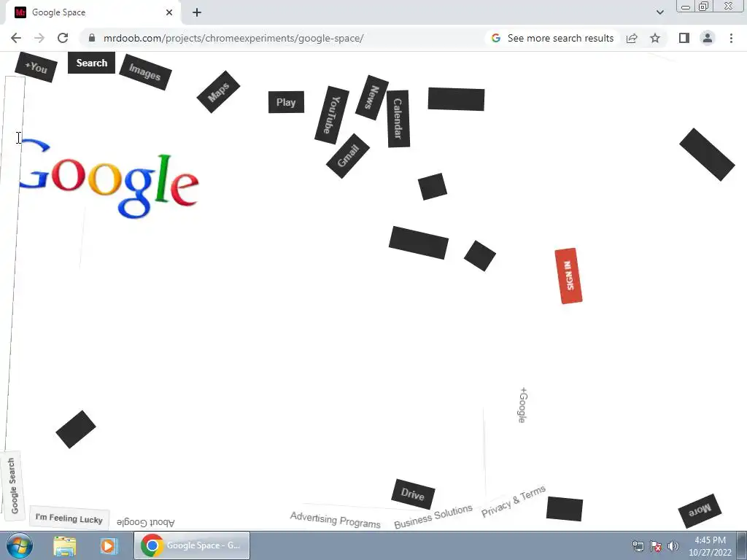The width and height of the screenshot is (747, 560).
Task: Click the vertical +Google link
Action: pos(522,405)
